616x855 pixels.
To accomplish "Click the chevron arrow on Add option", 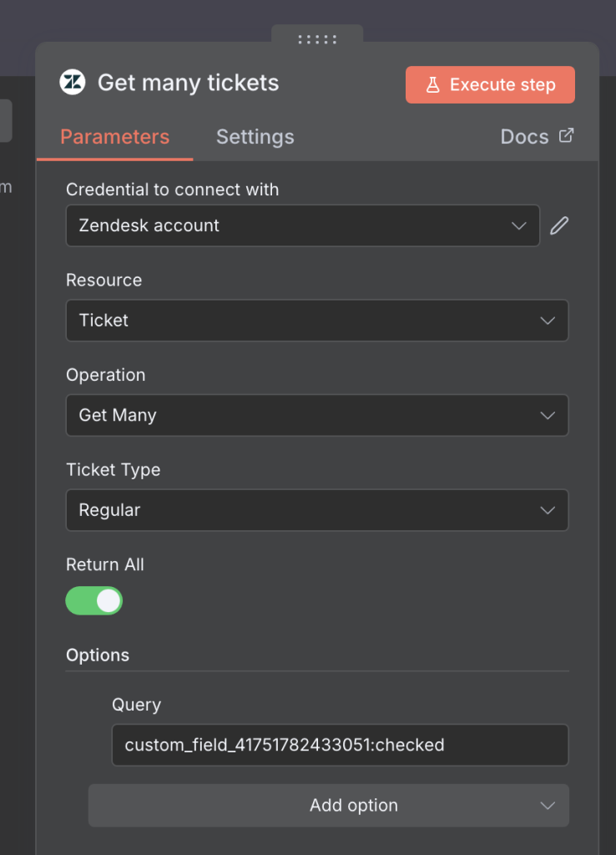I will (548, 806).
